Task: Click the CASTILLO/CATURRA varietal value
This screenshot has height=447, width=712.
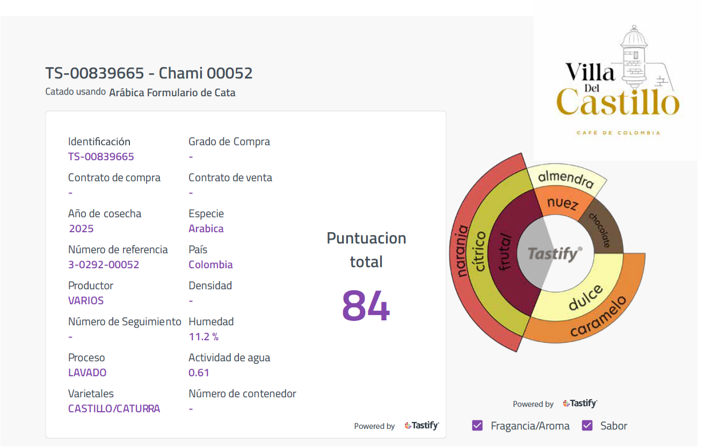Action: coord(114,409)
